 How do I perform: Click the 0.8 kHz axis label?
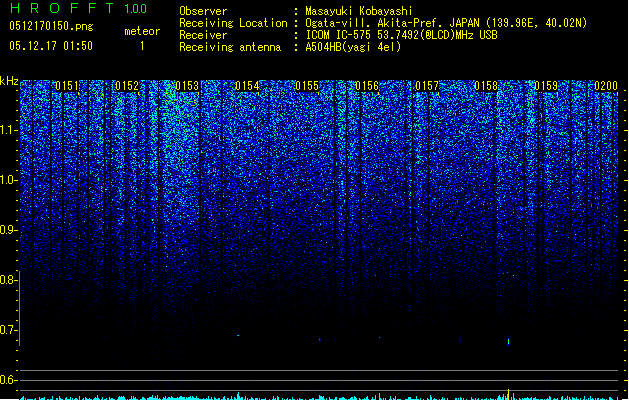point(8,280)
